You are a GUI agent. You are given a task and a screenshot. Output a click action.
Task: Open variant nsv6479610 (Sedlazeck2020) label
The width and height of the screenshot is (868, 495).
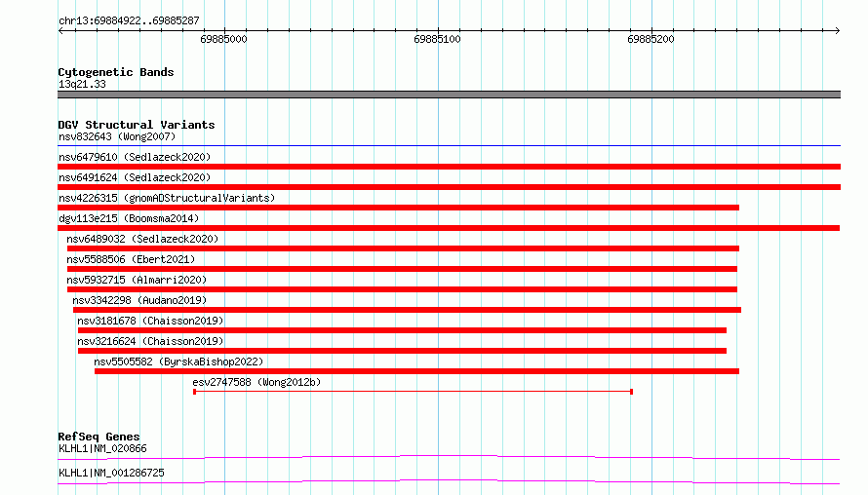[135, 157]
